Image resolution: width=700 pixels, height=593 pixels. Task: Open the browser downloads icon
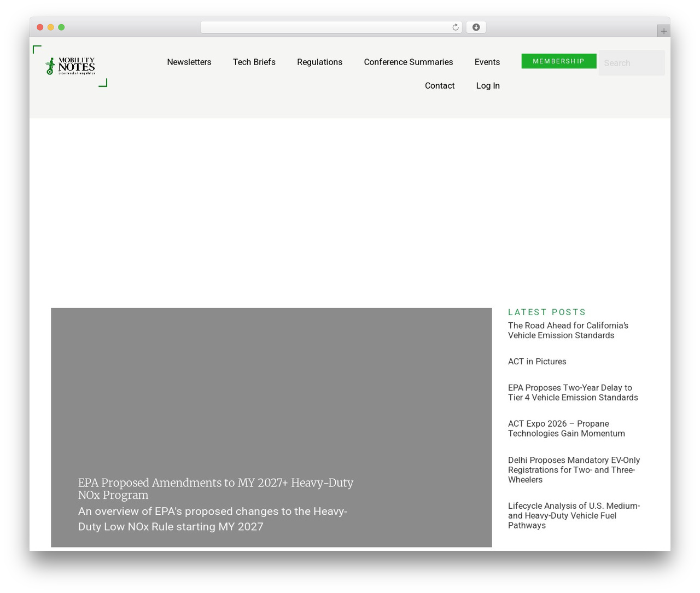tap(476, 27)
